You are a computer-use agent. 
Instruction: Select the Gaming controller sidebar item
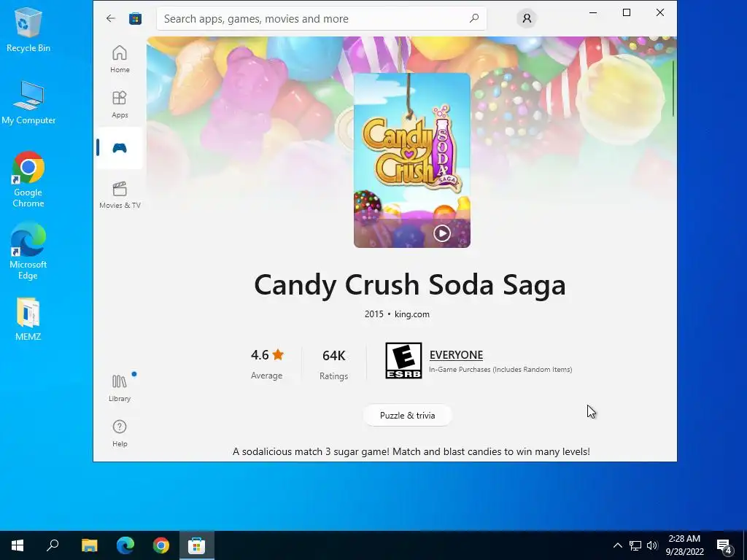[120, 148]
